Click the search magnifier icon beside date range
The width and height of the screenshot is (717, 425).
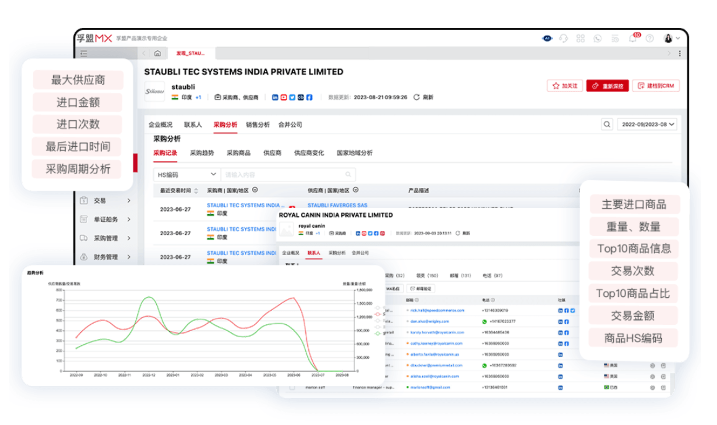607,125
